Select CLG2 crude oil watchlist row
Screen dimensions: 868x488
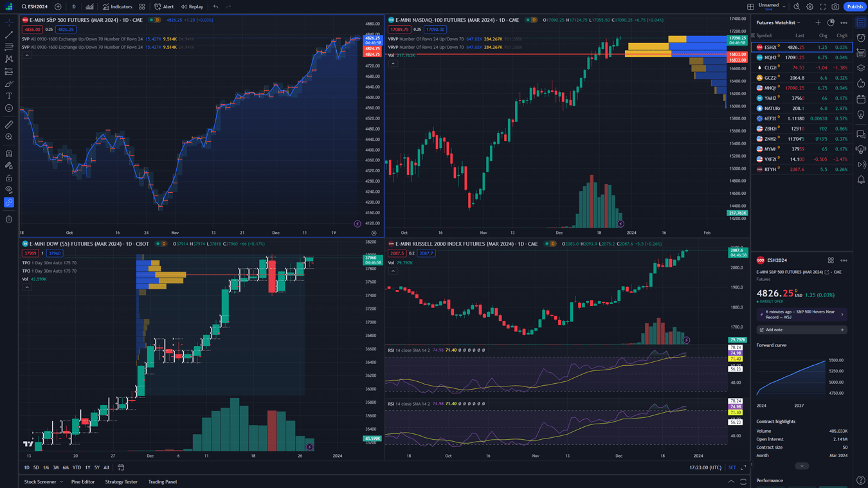tap(802, 68)
